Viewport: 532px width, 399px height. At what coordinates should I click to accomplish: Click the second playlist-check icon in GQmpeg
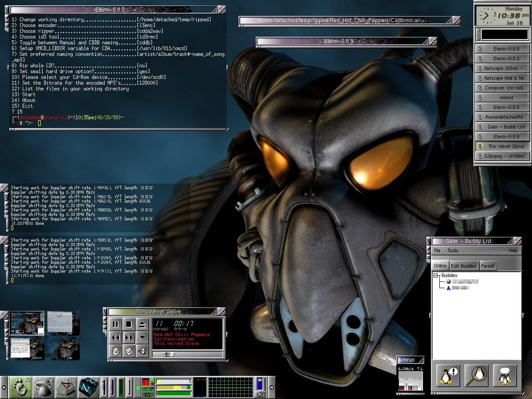tap(129, 351)
